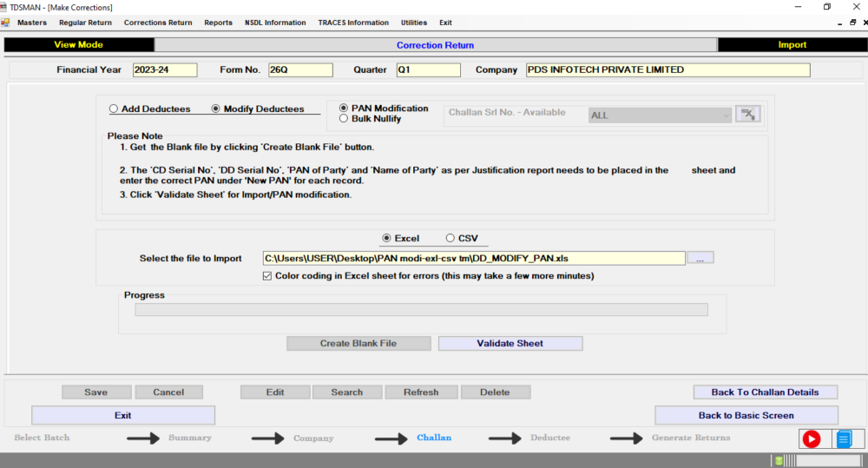Screen dimensions: 868x468
Task: Click the Search button
Action: [x=347, y=392]
